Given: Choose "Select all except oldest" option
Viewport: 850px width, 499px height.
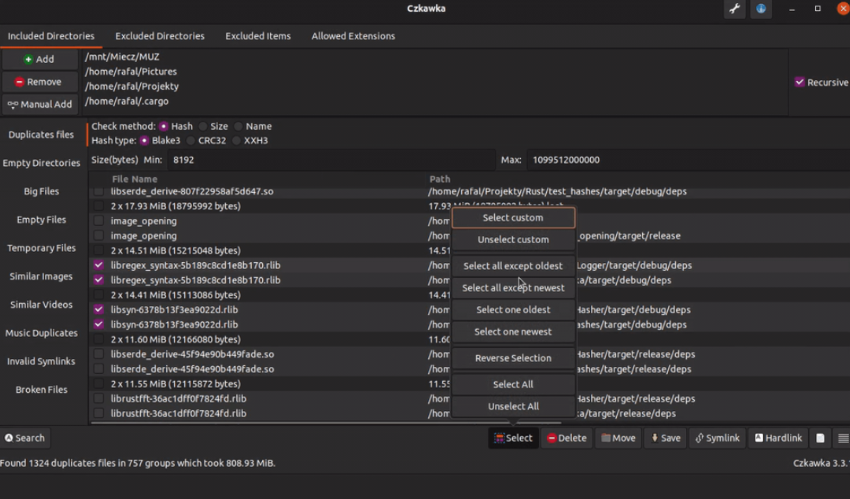Looking at the screenshot, I should pos(513,266).
